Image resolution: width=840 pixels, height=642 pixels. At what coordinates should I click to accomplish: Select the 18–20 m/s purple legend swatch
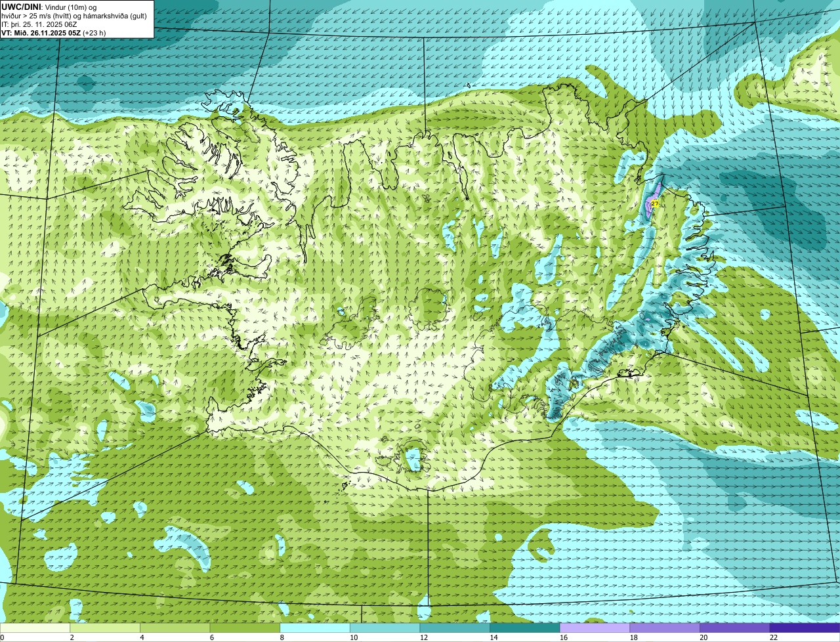[665, 628]
